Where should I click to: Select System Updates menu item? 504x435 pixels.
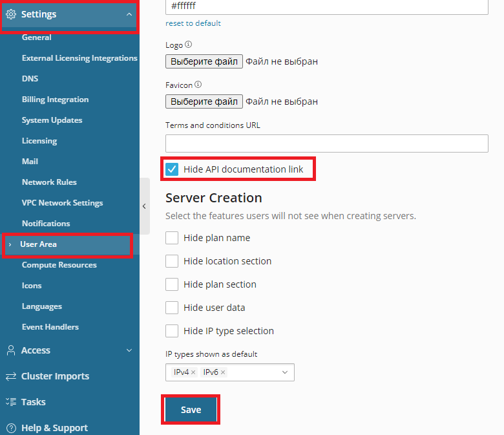pyautogui.click(x=52, y=120)
